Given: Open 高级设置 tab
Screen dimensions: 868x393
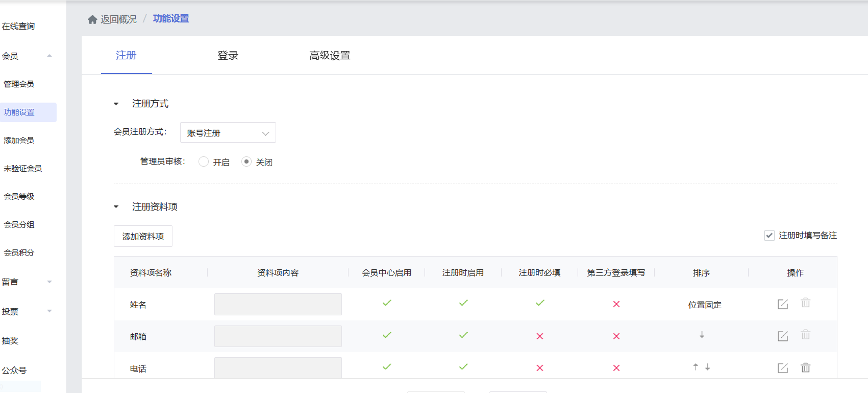Looking at the screenshot, I should [x=329, y=55].
